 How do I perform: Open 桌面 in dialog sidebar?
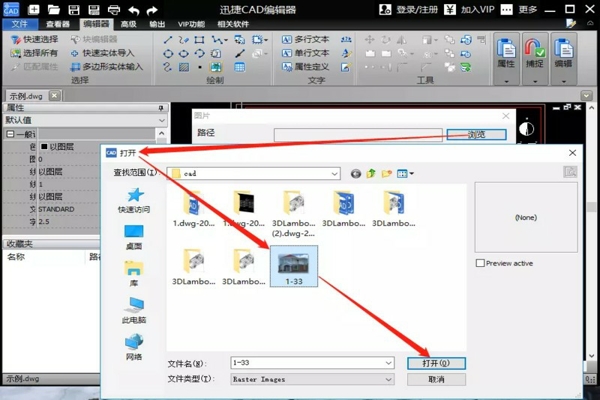(134, 237)
